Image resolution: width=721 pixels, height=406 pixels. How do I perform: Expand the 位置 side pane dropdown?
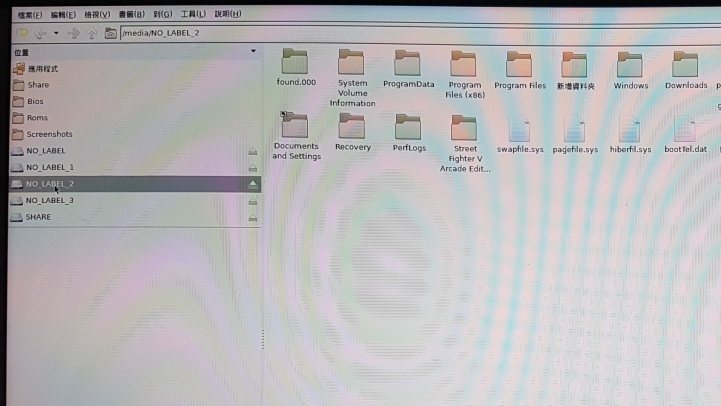(253, 51)
